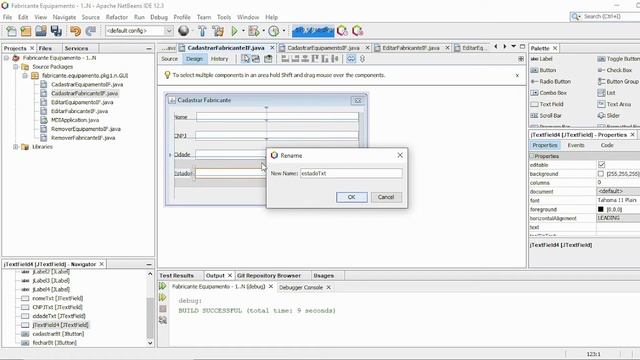Click the Navigator scrollbar down arrow

point(150,343)
